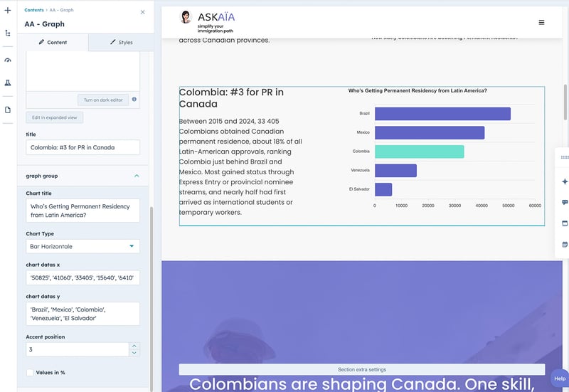Screen dimensions: 569x392
Task: Open the hamburger menu in site header
Action: click(x=541, y=23)
